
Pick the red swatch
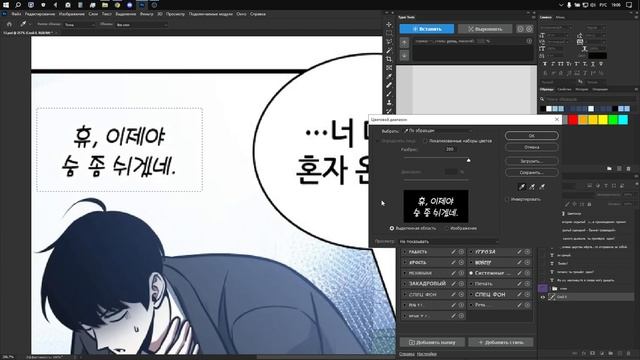573,120
